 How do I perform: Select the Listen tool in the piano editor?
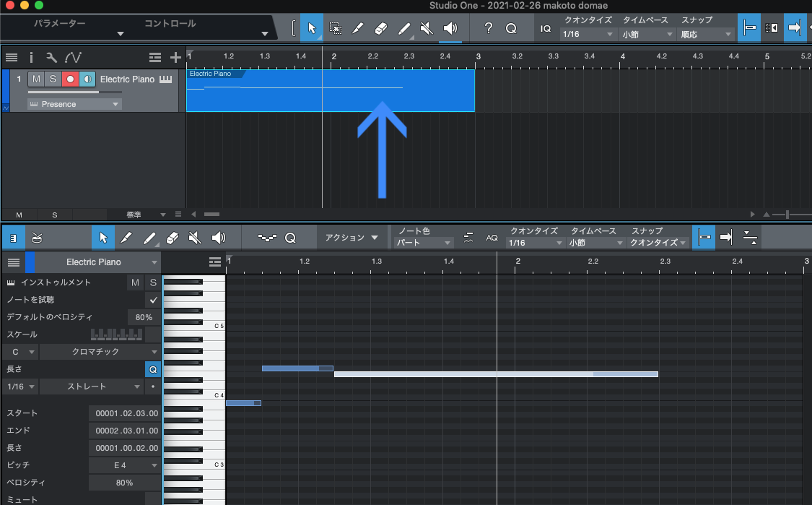(x=219, y=238)
